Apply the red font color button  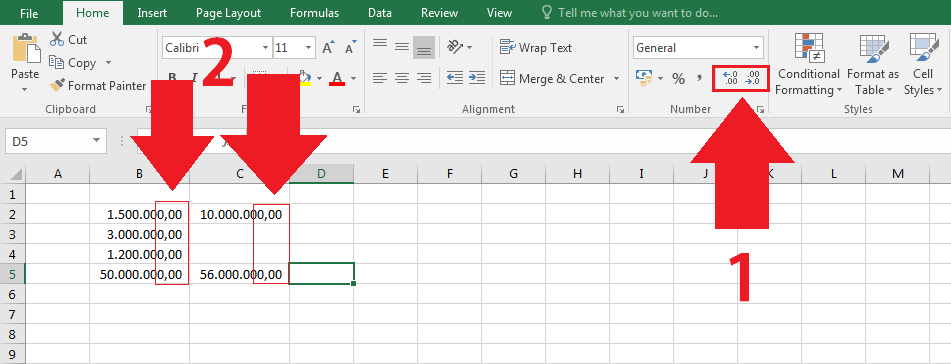tap(337, 78)
